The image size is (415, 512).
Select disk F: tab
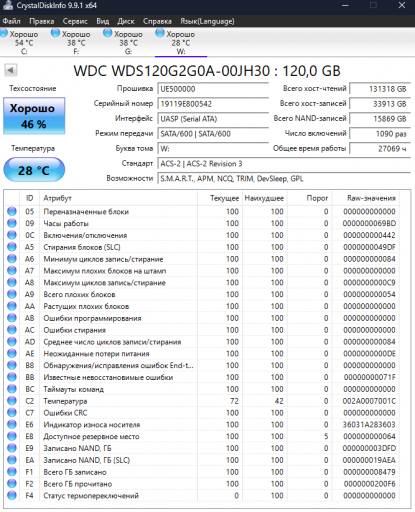pos(76,43)
